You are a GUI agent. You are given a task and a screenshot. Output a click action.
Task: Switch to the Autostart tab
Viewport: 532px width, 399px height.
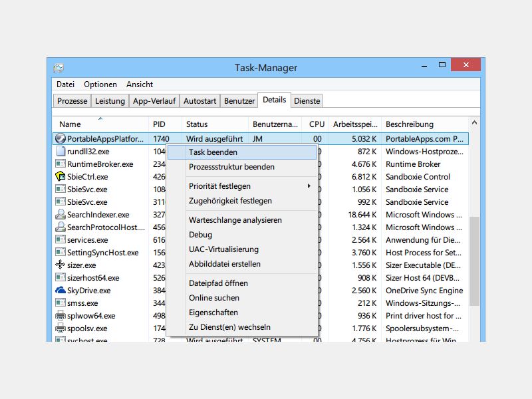click(200, 101)
